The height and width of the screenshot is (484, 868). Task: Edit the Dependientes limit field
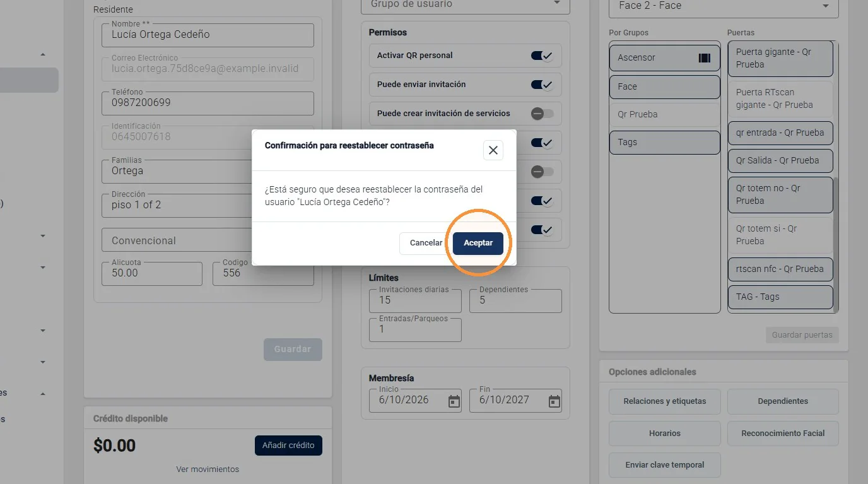pyautogui.click(x=515, y=301)
